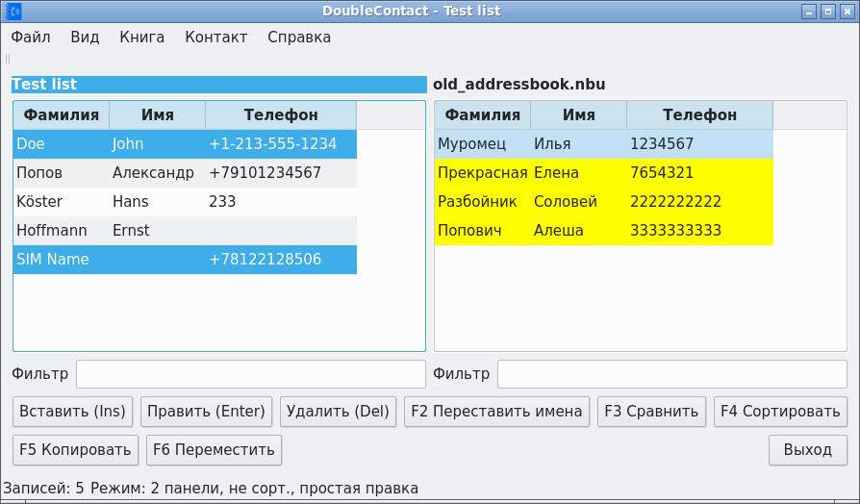Viewport: 860px width, 504px height.
Task: Click phone value 233
Action: tap(222, 202)
